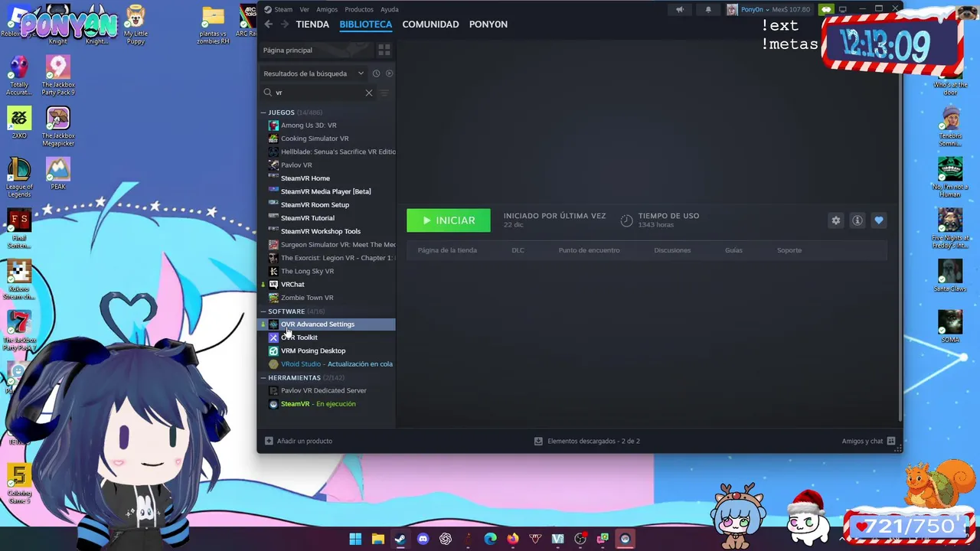Screen dimensions: 980x551
Task: Open advanced search filter options icon
Action: [384, 93]
